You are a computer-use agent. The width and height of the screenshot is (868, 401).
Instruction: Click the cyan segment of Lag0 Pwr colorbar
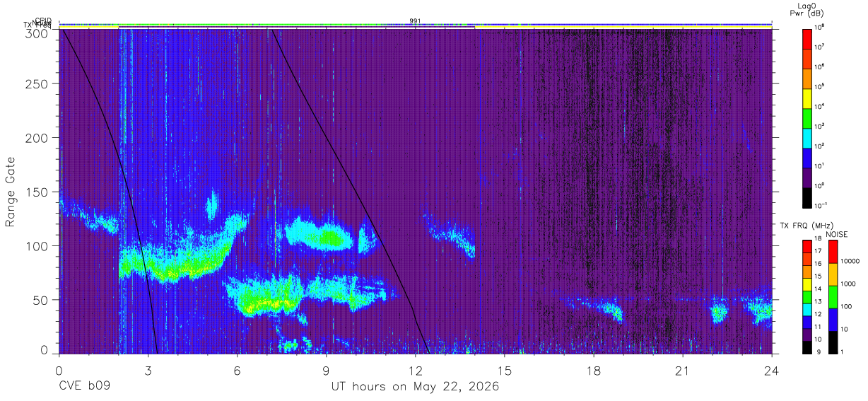[x=807, y=136]
